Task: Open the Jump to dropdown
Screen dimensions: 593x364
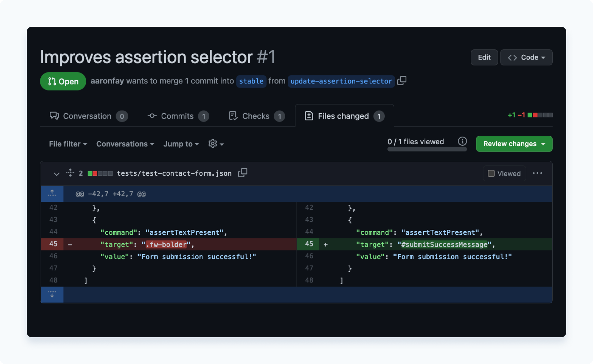Action: [x=181, y=144]
